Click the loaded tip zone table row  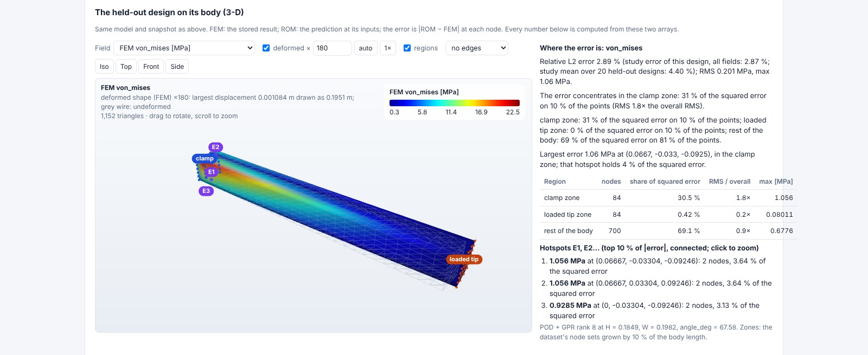tap(668, 215)
